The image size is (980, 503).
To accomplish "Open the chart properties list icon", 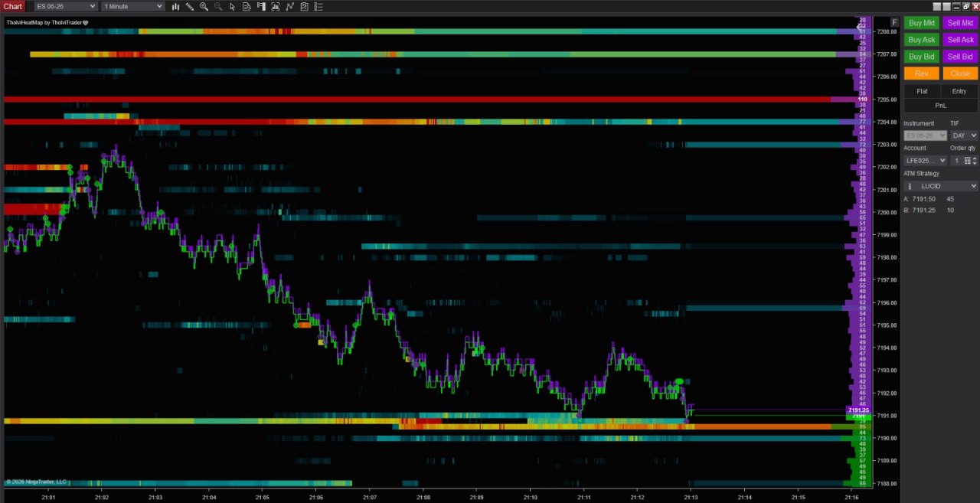I will pos(318,6).
